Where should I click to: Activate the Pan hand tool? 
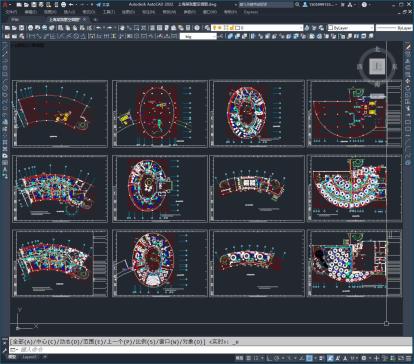tap(122, 28)
